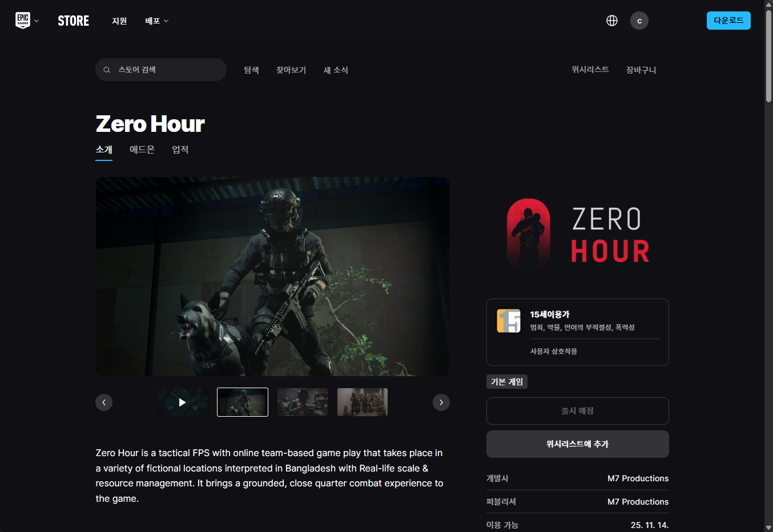Select the third screenshot thumbnail
The width and height of the screenshot is (773, 532).
pos(303,402)
